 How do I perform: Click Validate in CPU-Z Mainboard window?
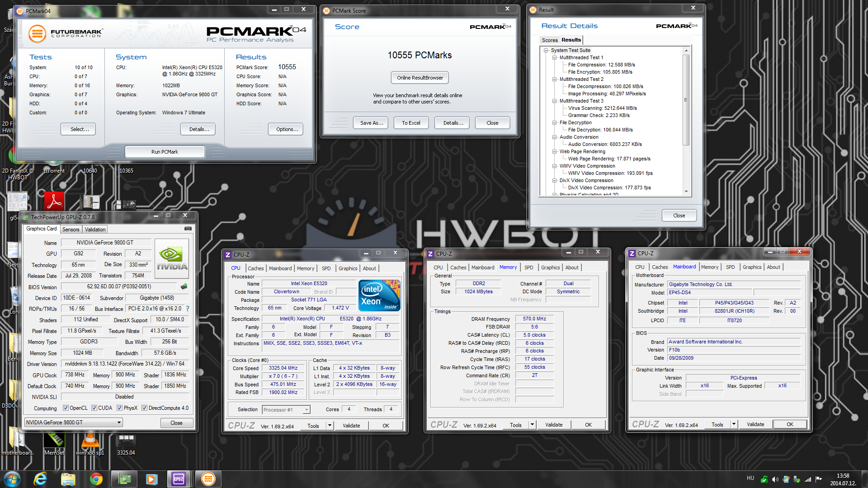coord(755,424)
